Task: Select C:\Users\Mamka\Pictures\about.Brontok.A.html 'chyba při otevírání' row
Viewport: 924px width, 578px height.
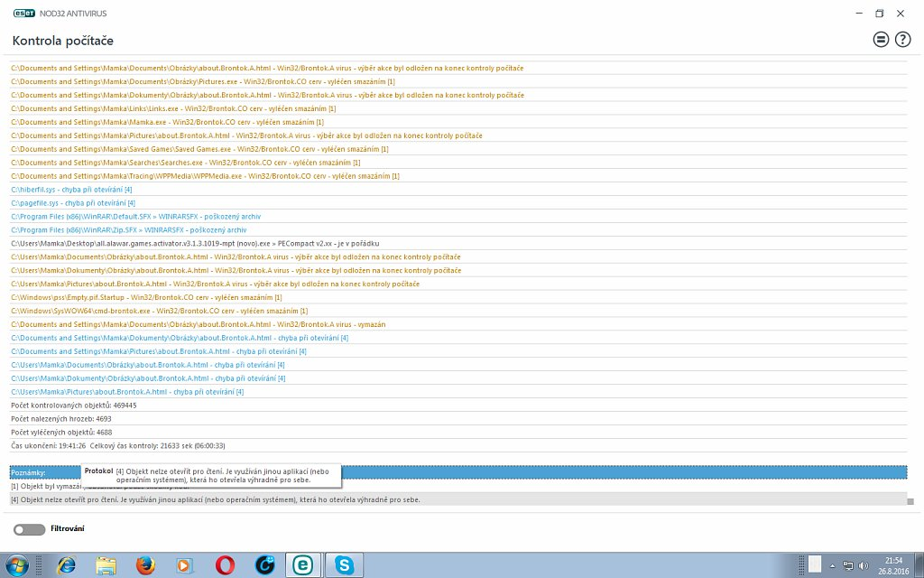Action: click(x=458, y=392)
